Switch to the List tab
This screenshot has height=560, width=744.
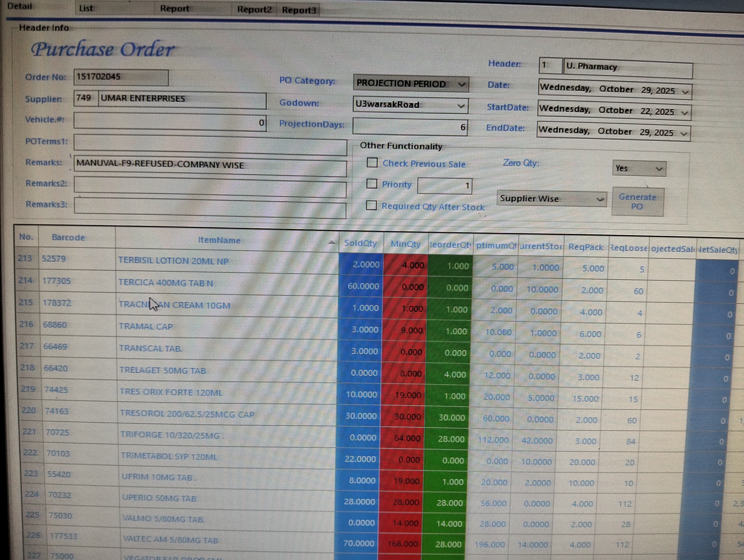click(x=86, y=8)
